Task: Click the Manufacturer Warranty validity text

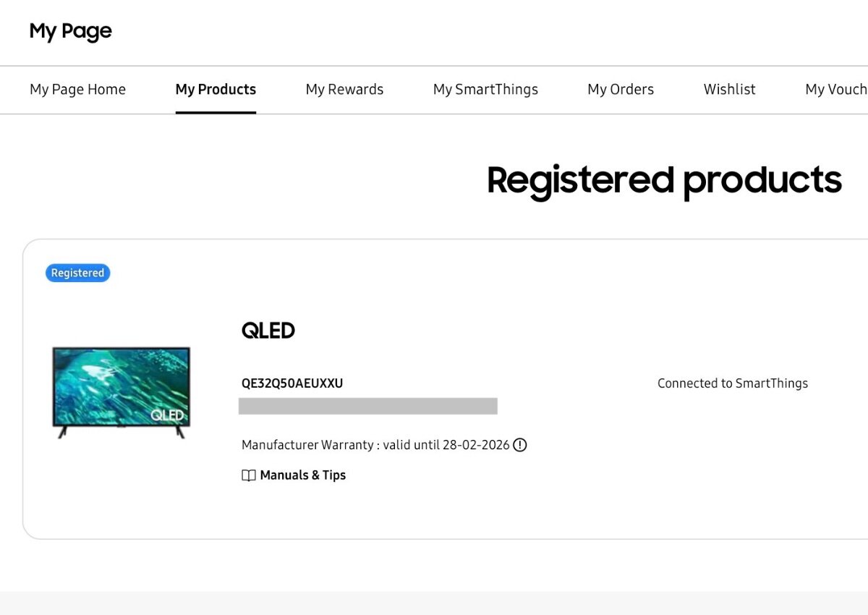Action: (375, 445)
